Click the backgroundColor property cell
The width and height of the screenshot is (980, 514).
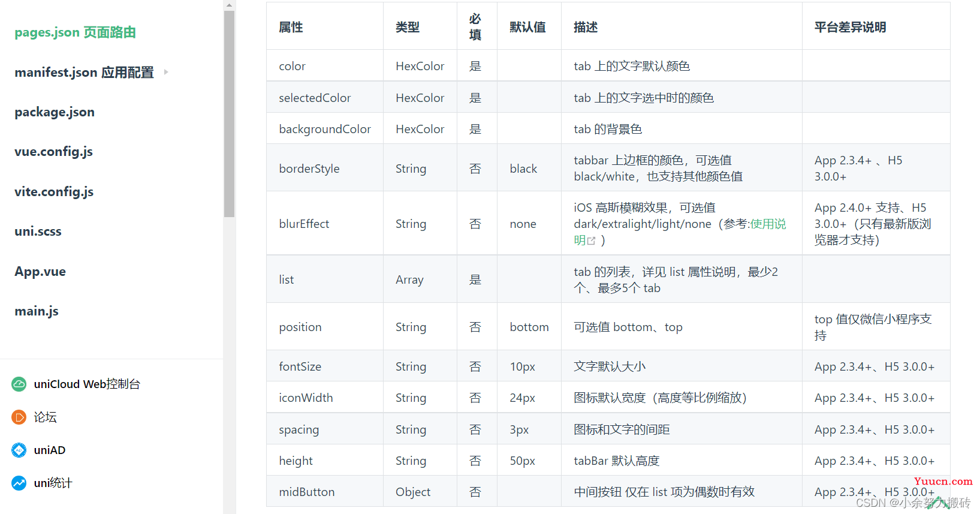click(325, 129)
